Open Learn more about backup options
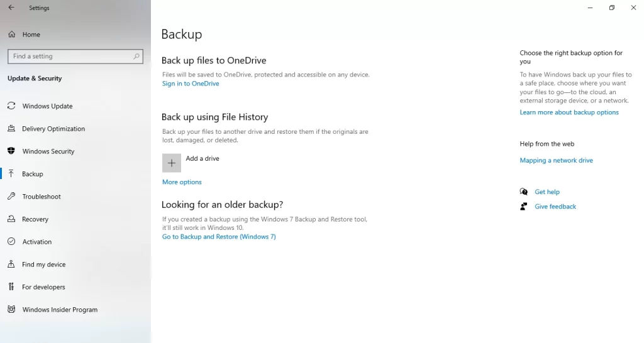This screenshot has height=343, width=644. [x=569, y=112]
